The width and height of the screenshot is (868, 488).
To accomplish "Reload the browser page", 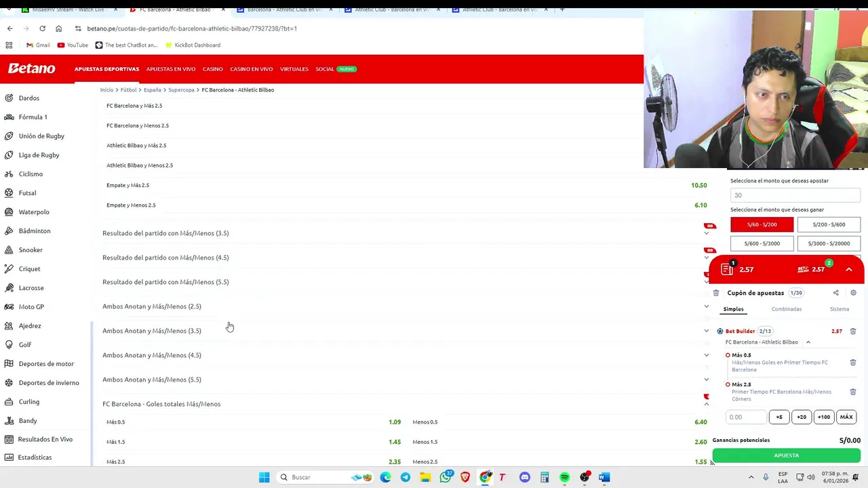I will (42, 28).
